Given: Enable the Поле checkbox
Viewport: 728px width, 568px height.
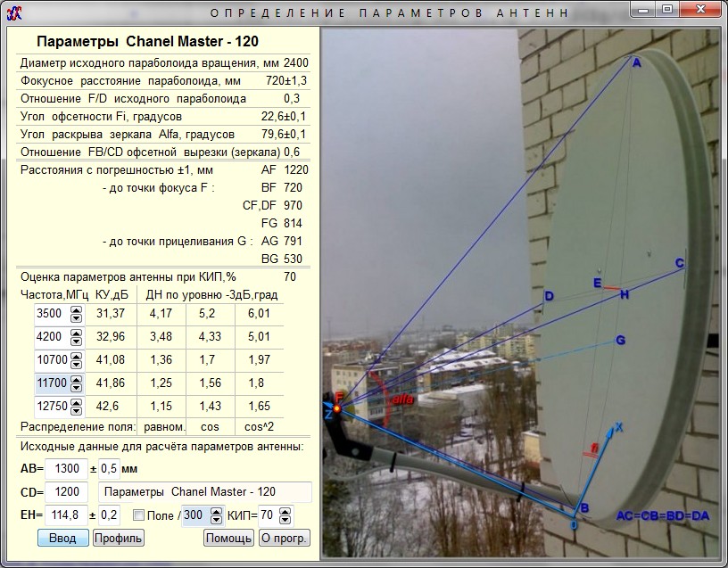Looking at the screenshot, I should coord(138,515).
